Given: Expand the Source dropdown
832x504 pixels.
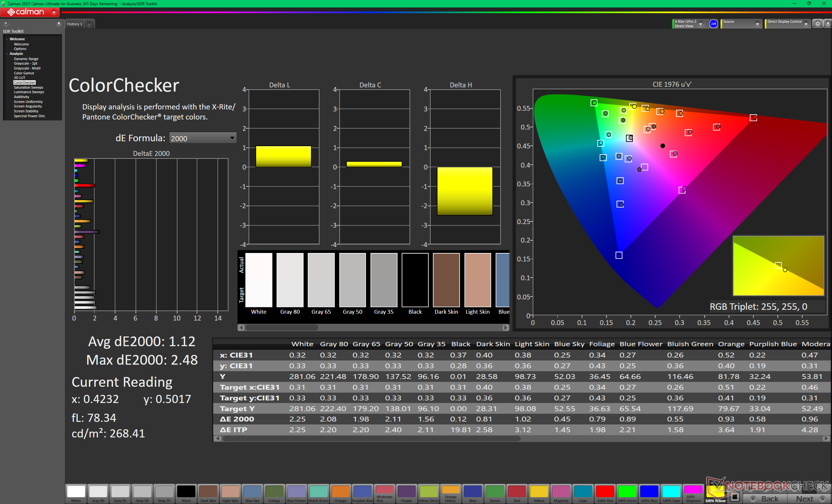Looking at the screenshot, I should [757, 24].
